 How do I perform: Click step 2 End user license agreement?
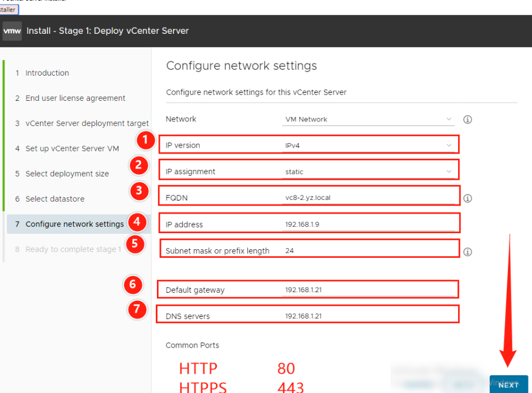(75, 98)
